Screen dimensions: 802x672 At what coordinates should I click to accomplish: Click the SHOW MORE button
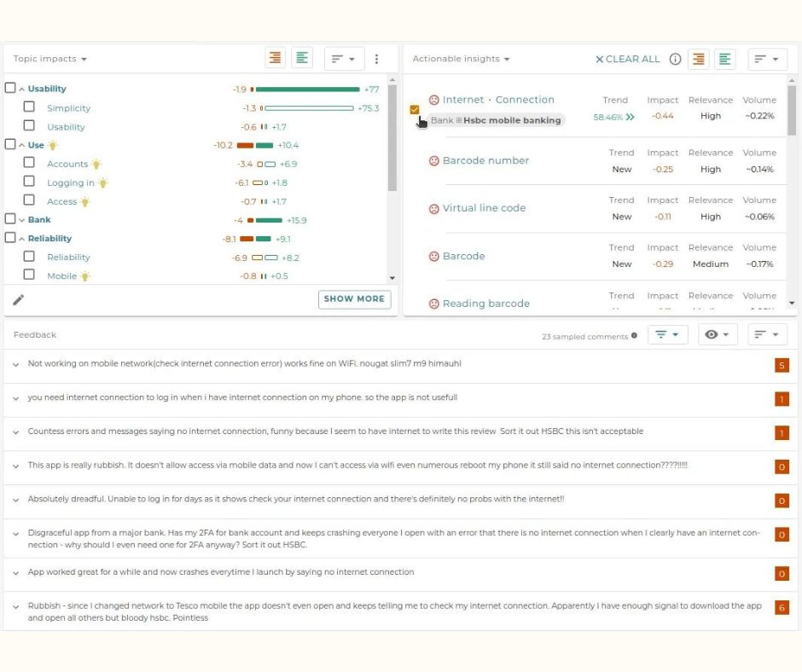(x=354, y=299)
